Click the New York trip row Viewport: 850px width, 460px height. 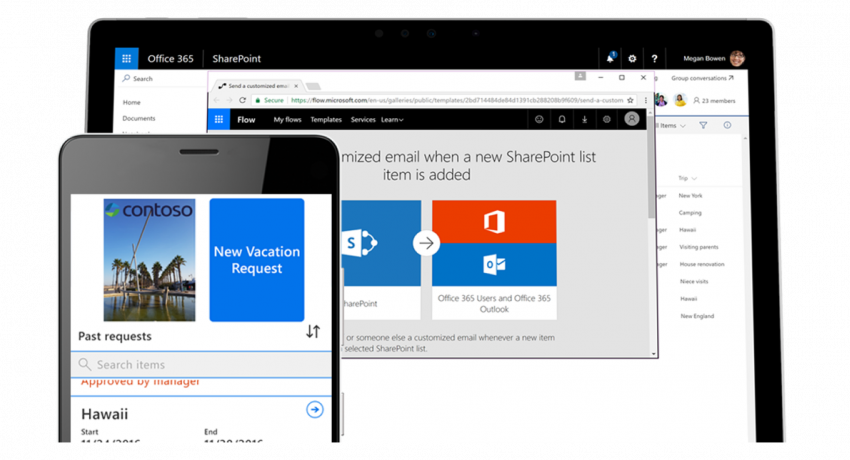[x=690, y=196]
